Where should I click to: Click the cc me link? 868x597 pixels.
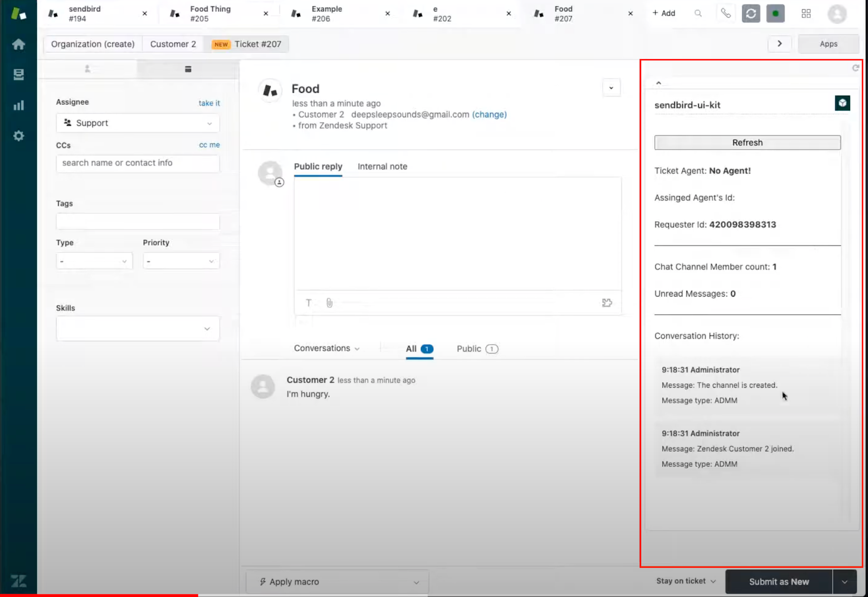coord(209,145)
